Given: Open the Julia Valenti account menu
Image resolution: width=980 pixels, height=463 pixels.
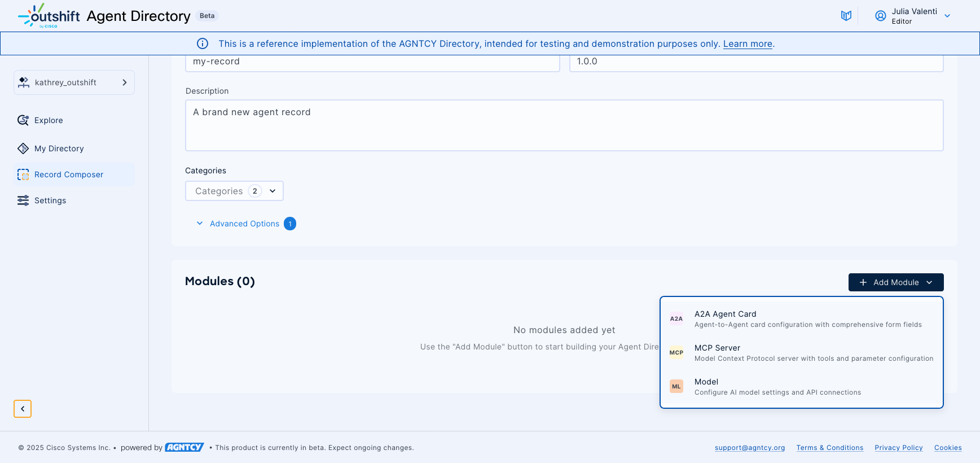Looking at the screenshot, I should [947, 16].
